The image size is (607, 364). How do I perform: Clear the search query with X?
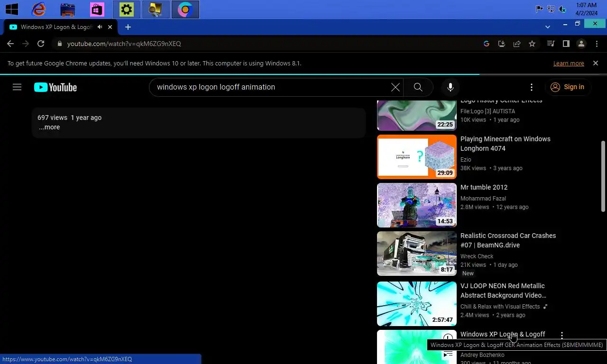point(395,87)
